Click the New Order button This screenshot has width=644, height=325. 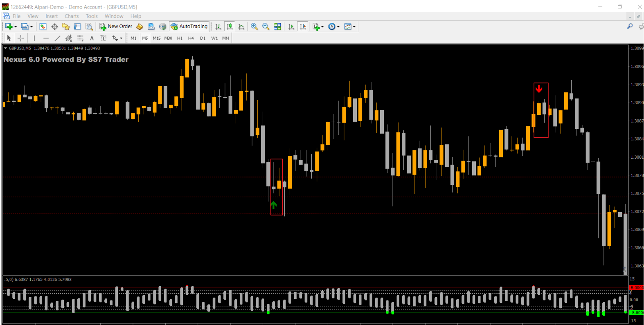click(x=116, y=27)
